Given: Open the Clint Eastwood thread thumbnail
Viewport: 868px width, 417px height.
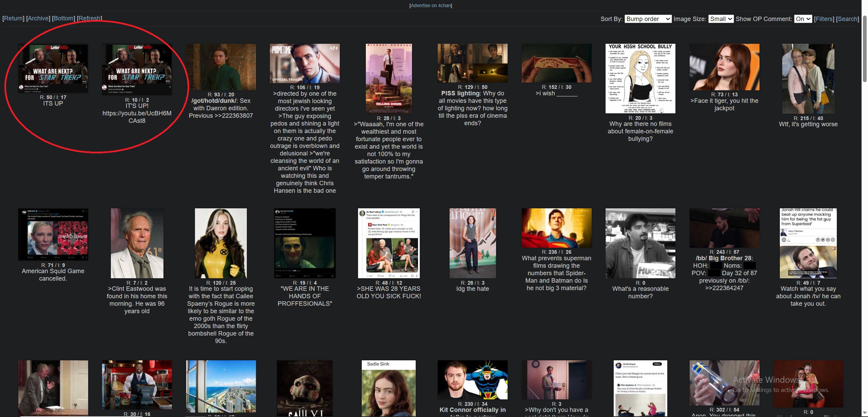Looking at the screenshot, I should pos(137,243).
